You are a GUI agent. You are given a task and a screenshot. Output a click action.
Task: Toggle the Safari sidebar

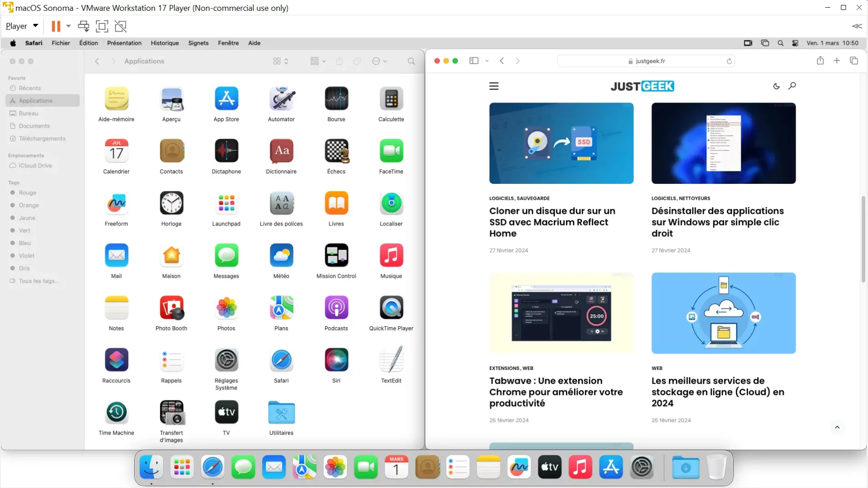pos(474,61)
